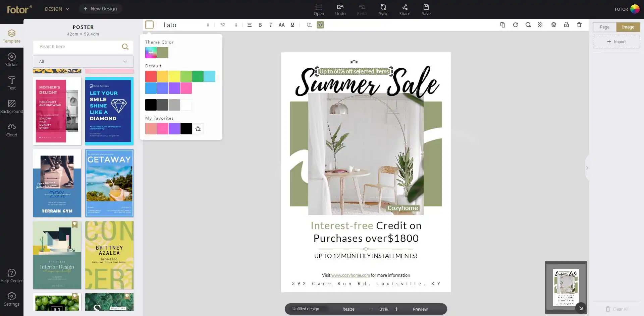Open the Sticker panel in sidebar
Viewport: 644px width, 316px height.
(x=11, y=60)
